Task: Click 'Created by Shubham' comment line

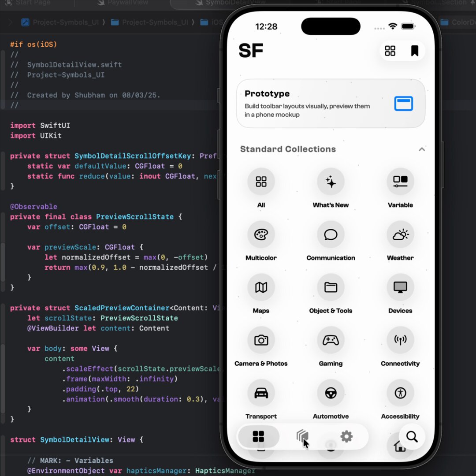Action: [85, 95]
